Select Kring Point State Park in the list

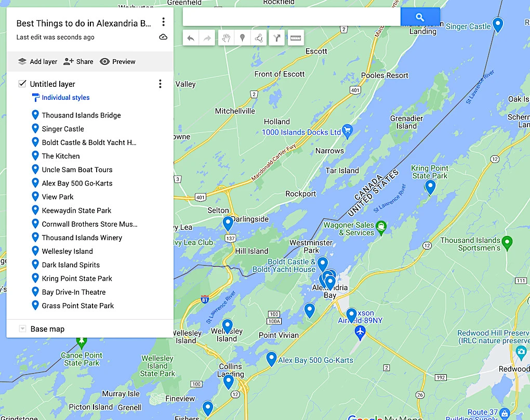tap(77, 278)
